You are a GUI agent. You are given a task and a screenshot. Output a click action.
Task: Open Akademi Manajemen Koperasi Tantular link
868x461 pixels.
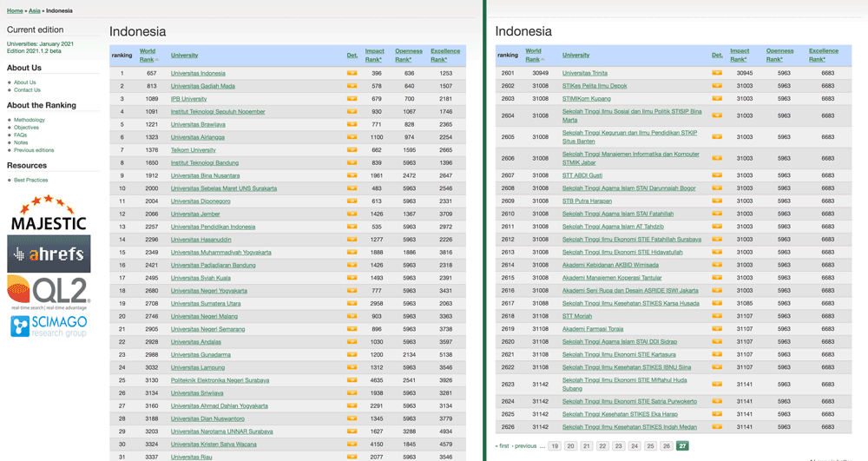click(x=612, y=278)
